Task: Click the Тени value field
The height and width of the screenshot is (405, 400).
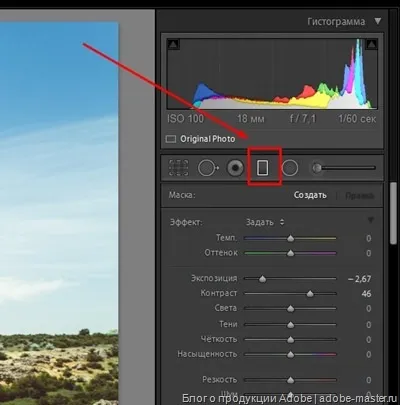Action: (x=368, y=325)
